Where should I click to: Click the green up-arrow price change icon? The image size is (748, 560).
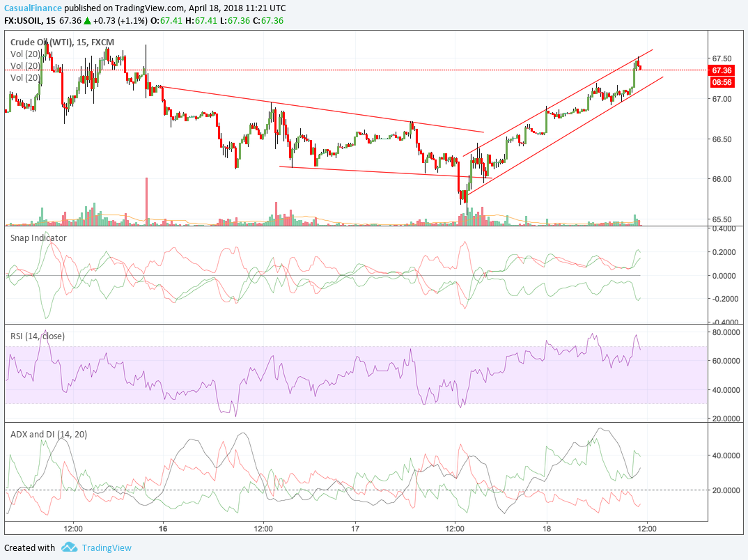[x=87, y=20]
